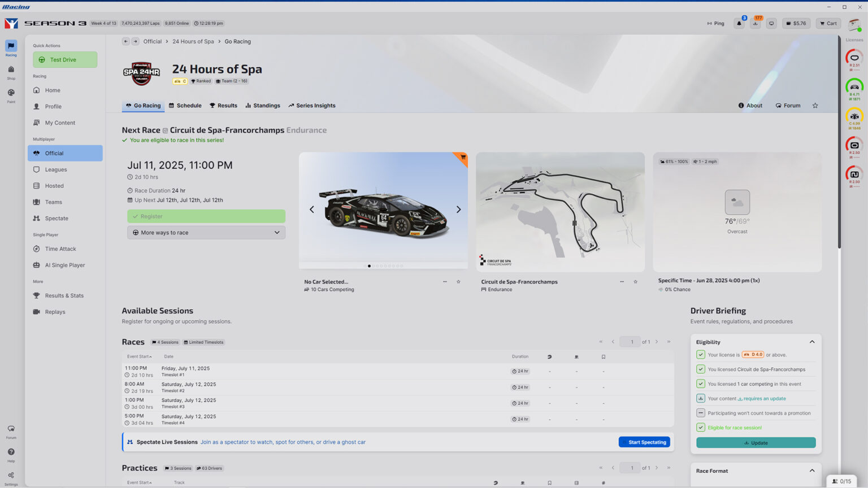Screen dimensions: 868x488
Task: Click the license checkbox in Eligibility
Action: [x=701, y=355]
